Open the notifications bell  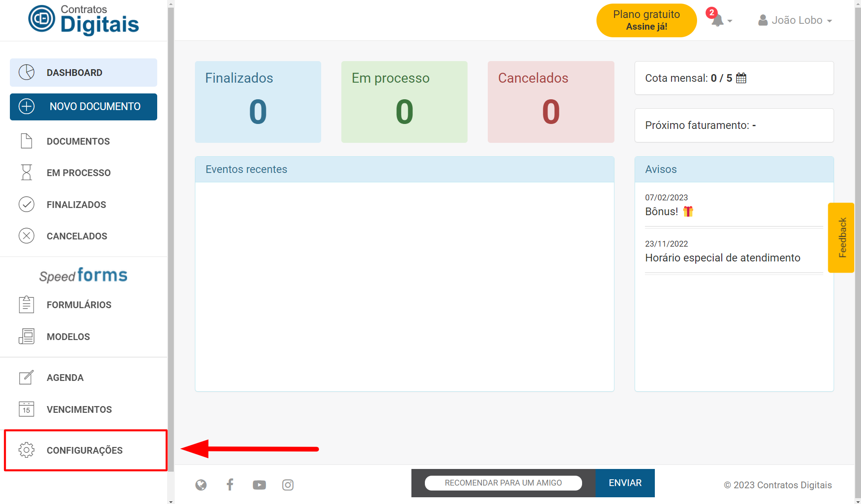tap(717, 20)
